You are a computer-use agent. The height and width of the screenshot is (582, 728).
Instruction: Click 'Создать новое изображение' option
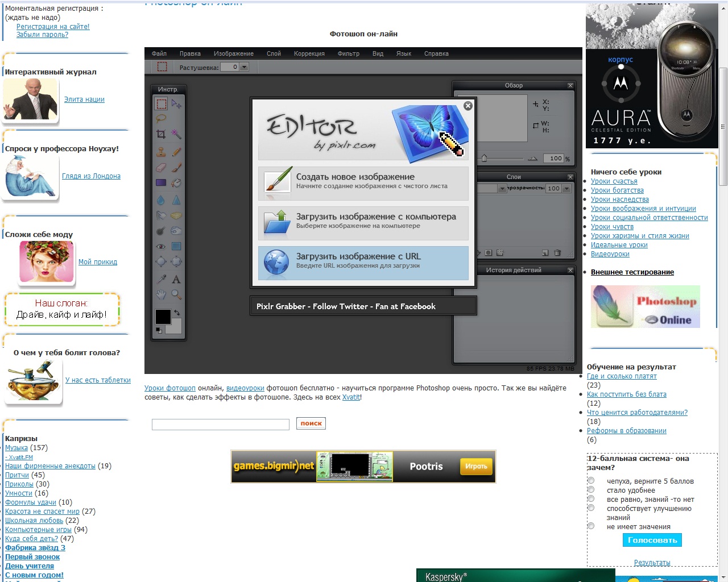[363, 183]
